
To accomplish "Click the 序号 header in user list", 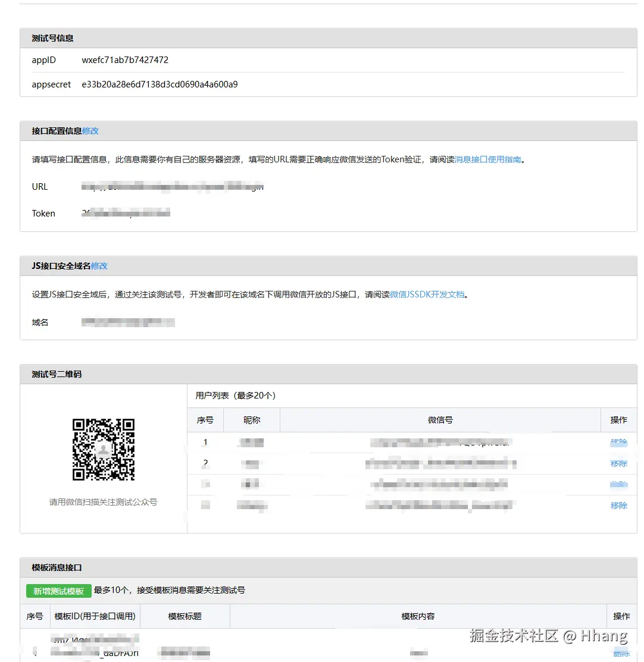I will (x=205, y=420).
